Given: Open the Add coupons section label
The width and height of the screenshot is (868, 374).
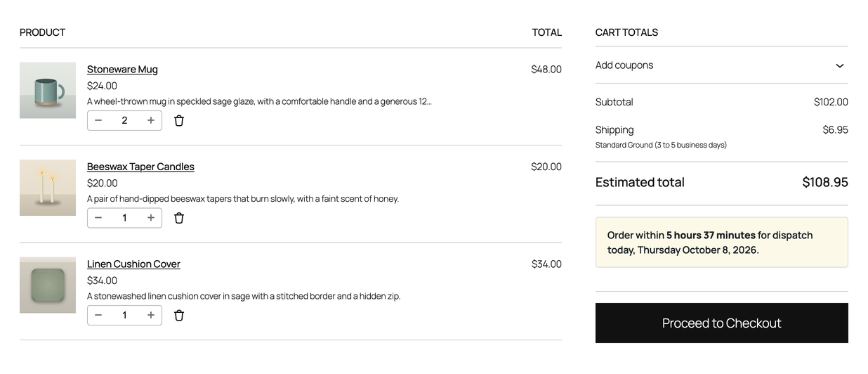Looking at the screenshot, I should coord(624,65).
